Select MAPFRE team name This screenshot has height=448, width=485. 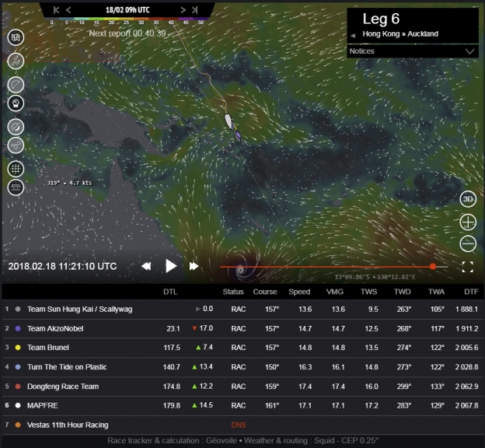(43, 405)
